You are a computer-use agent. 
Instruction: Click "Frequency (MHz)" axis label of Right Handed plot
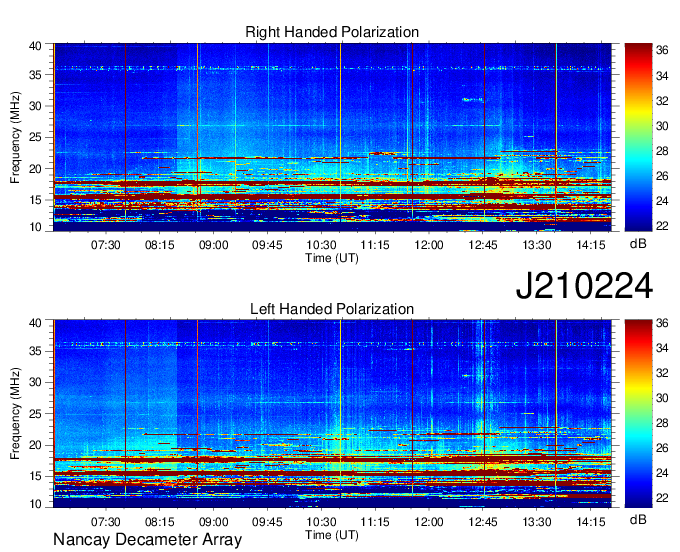(x=15, y=137)
